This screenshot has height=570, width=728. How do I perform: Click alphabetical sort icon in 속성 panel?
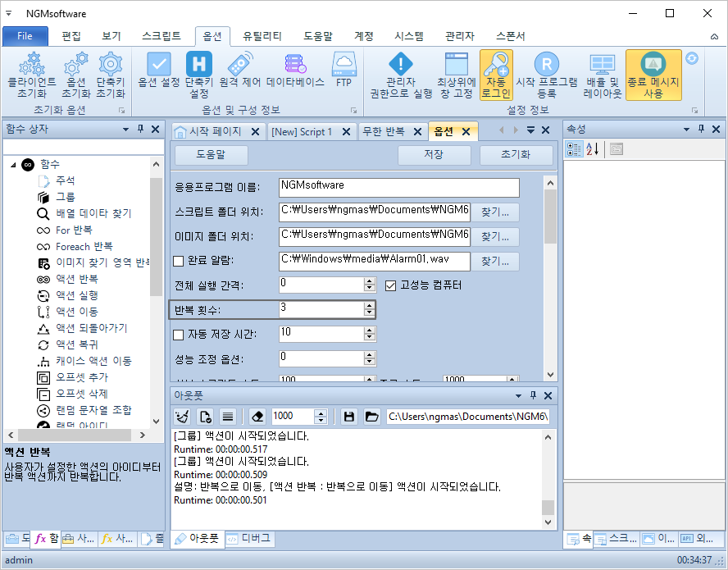(x=592, y=149)
